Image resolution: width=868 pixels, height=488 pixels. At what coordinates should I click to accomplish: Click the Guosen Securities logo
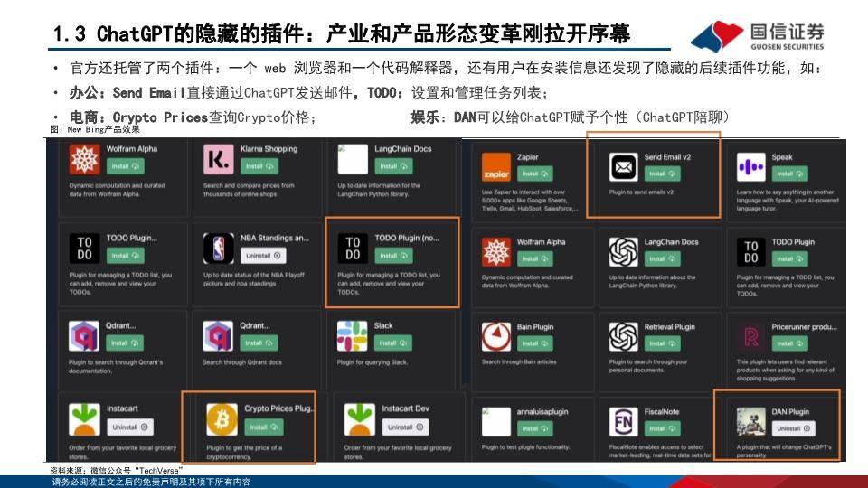coord(758,36)
